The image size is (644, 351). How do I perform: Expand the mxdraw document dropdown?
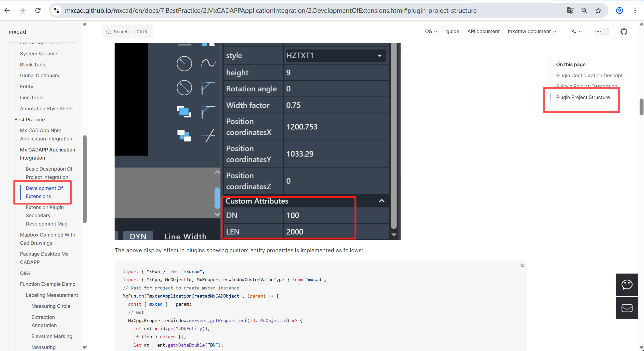point(532,31)
